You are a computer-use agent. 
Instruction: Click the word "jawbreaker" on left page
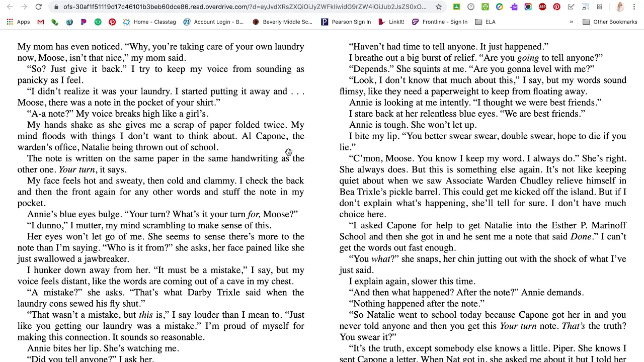[106, 259]
